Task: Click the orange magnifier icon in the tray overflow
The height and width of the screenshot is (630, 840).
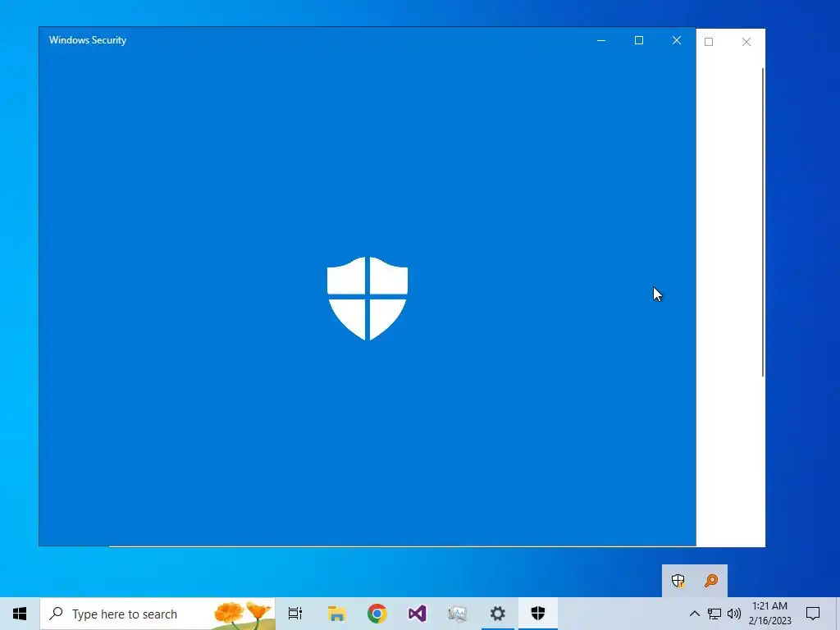Action: [711, 581]
